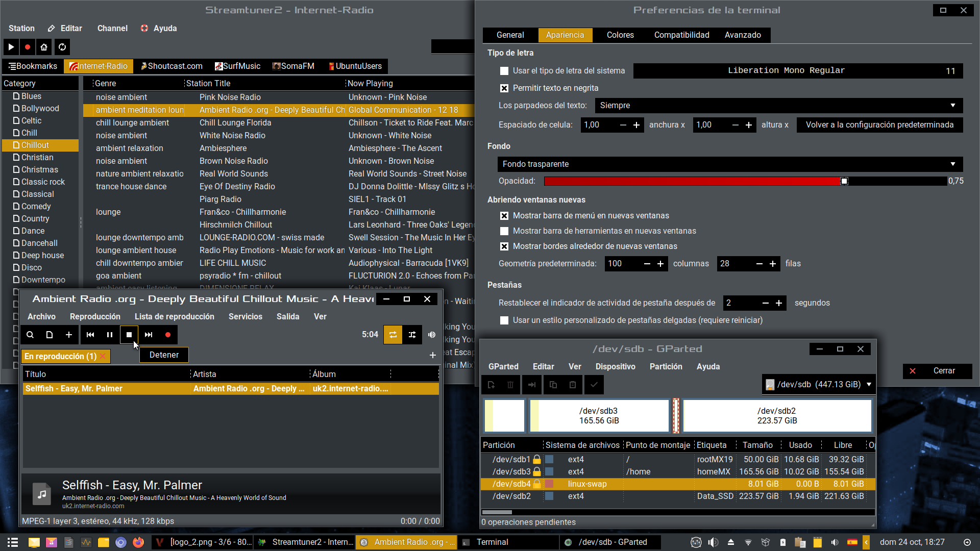This screenshot has height=551, width=980.
Task: Open the Lista de reproducción menu in Audacious
Action: 175,317
